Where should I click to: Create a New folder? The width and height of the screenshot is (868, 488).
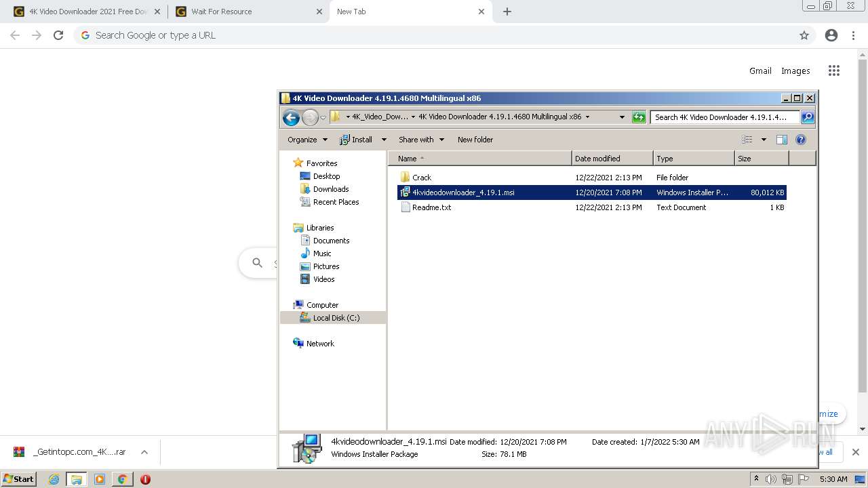(475, 140)
